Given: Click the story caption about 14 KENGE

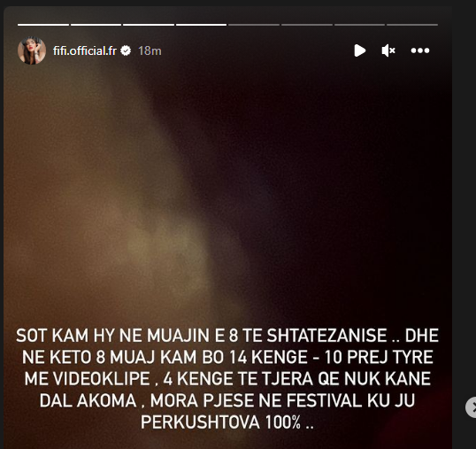Looking at the screenshot, I should (x=227, y=379).
